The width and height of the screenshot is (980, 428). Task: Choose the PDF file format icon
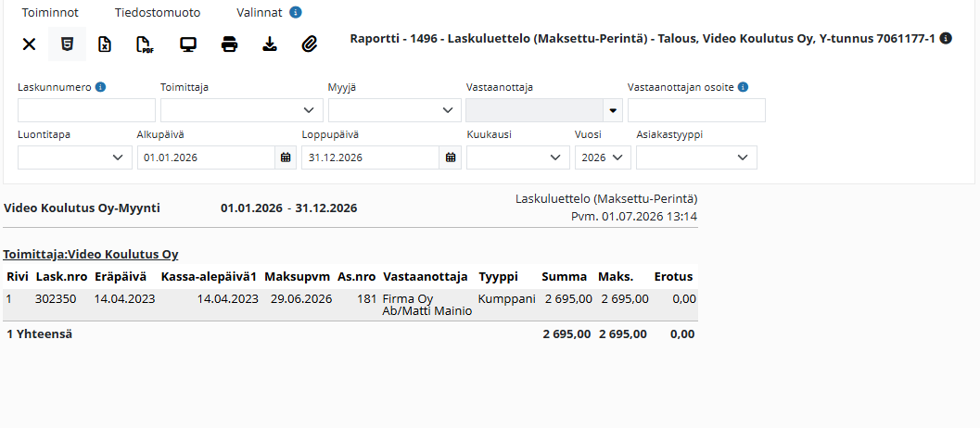[x=145, y=44]
